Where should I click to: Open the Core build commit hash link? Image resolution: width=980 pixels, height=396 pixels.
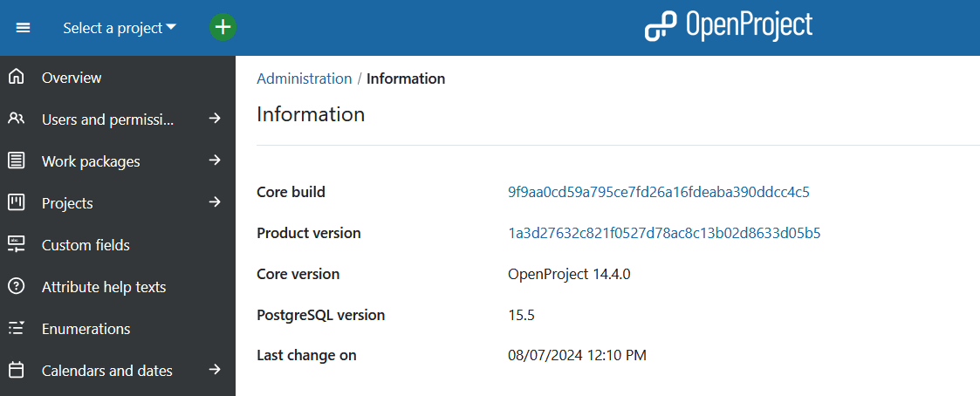coord(658,192)
